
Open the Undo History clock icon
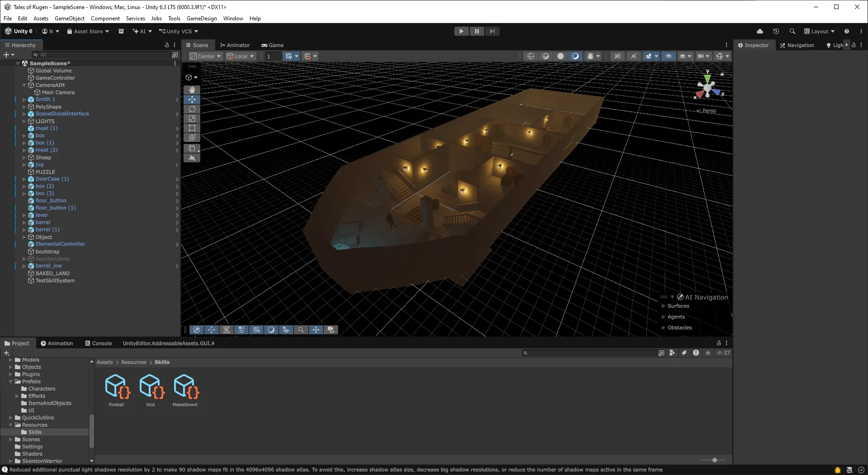(776, 31)
